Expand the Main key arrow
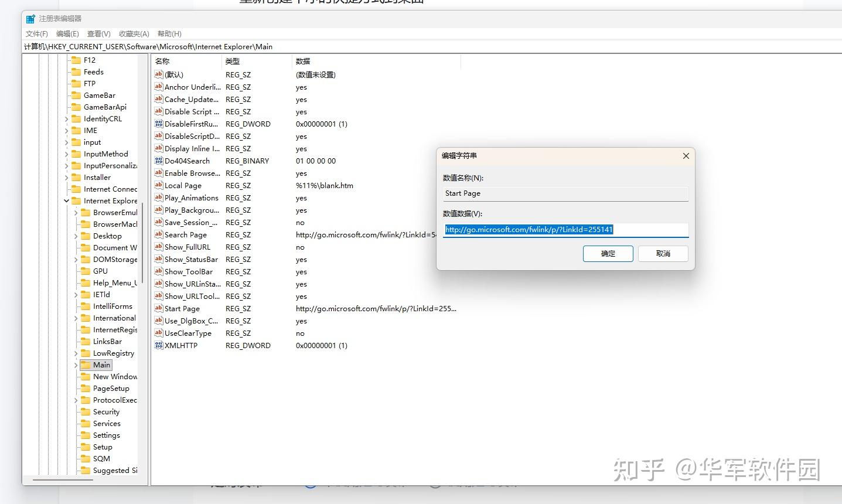 tap(76, 365)
